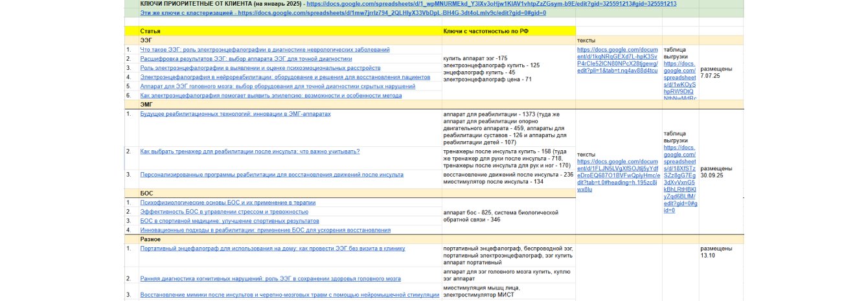The image size is (868, 301).
Task: Open 'Ранняя диагностика когнитивных нарушений' article link
Action: (271, 278)
